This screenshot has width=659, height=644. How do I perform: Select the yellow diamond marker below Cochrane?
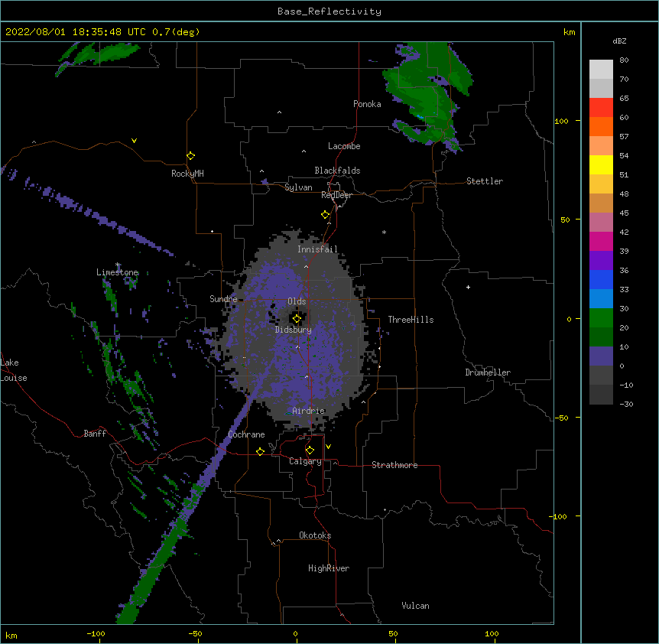click(260, 451)
